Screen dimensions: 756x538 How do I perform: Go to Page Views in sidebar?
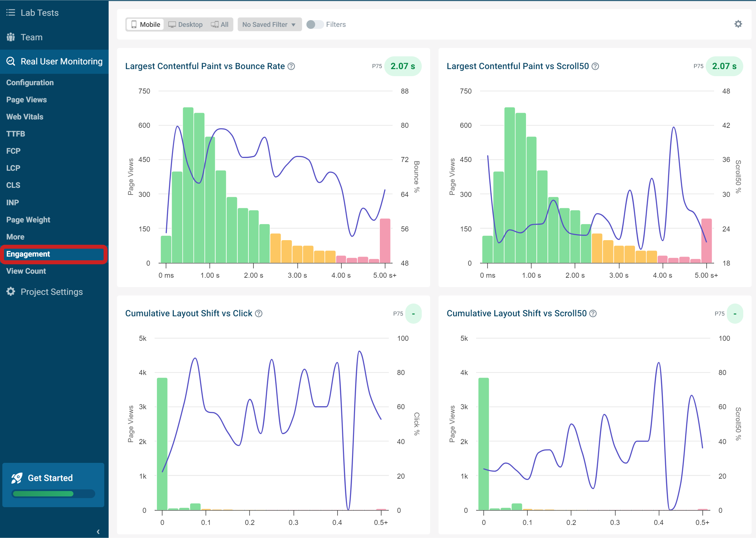point(26,100)
